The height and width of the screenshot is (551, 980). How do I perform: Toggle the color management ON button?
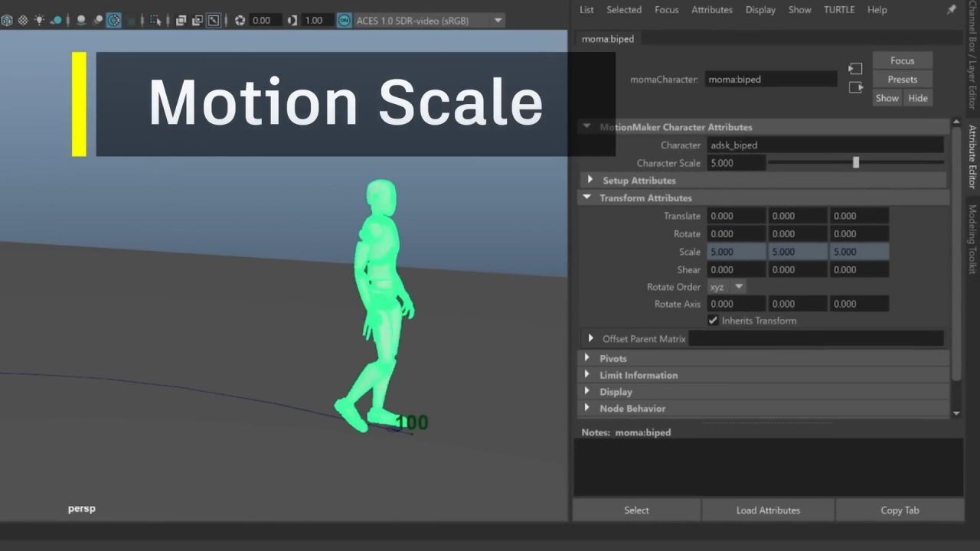344,21
